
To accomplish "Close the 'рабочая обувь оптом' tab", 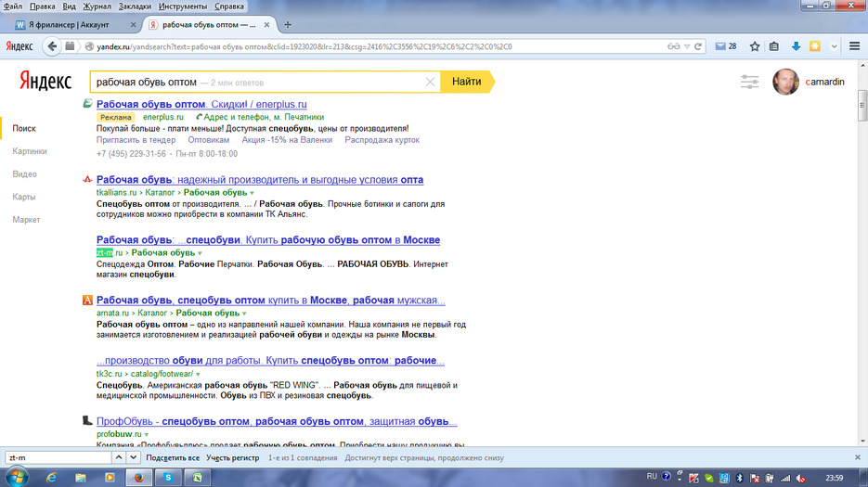I will click(266, 24).
